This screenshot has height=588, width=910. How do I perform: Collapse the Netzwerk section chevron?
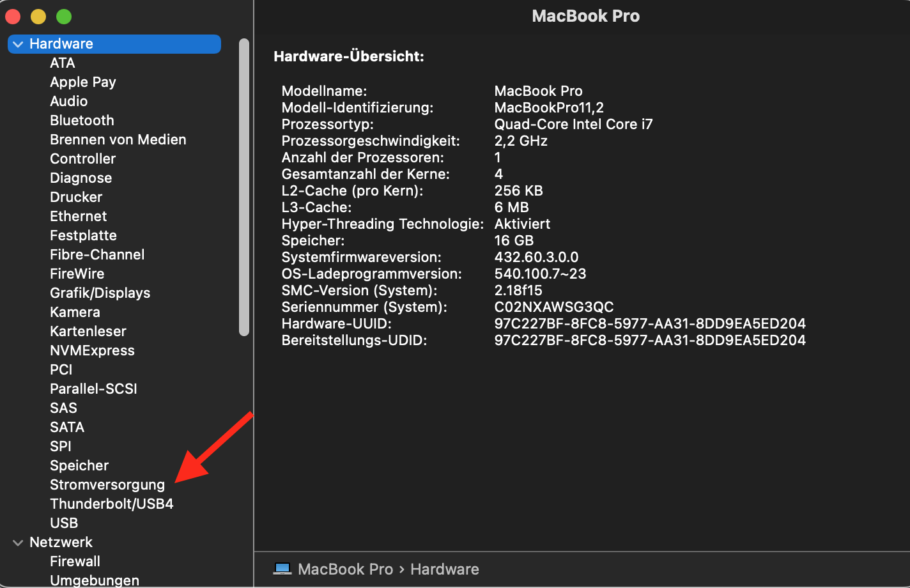(18, 543)
